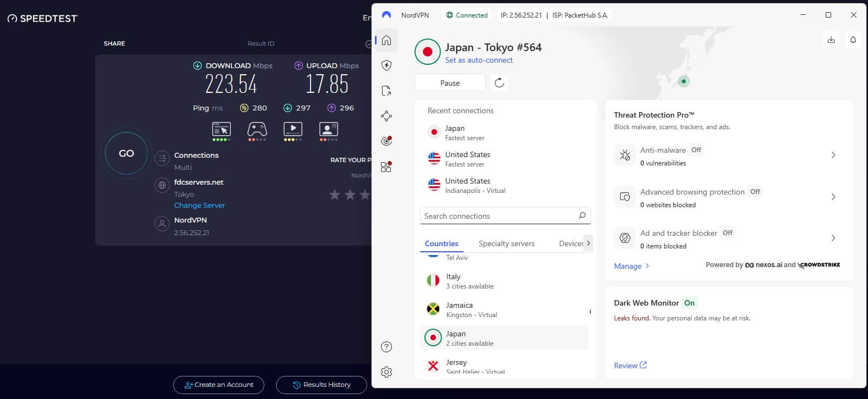Click Advanced browsing protection icon
This screenshot has width=868, height=399.
point(625,197)
